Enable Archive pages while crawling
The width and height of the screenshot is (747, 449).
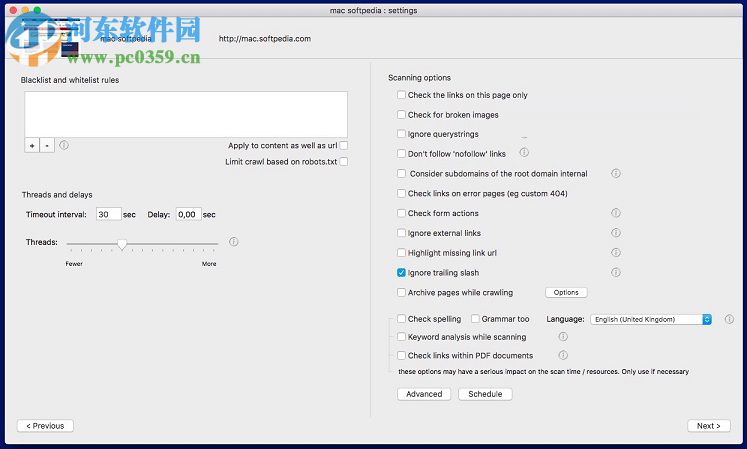[x=401, y=292]
